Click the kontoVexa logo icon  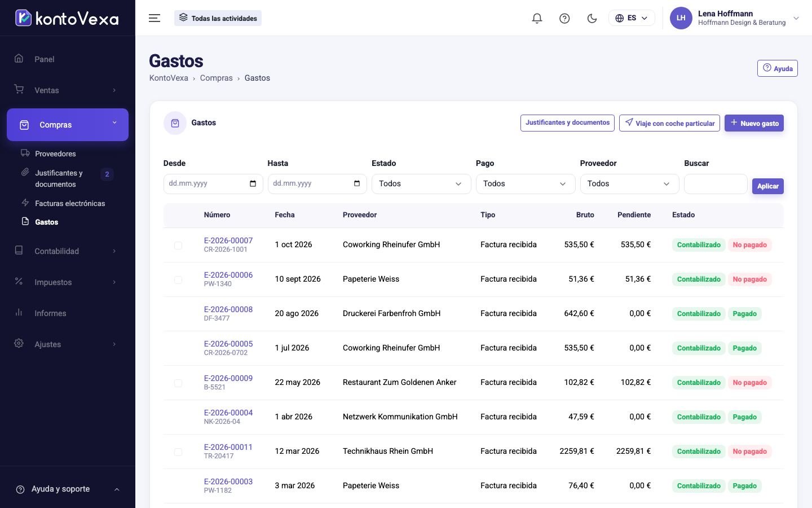pos(23,18)
